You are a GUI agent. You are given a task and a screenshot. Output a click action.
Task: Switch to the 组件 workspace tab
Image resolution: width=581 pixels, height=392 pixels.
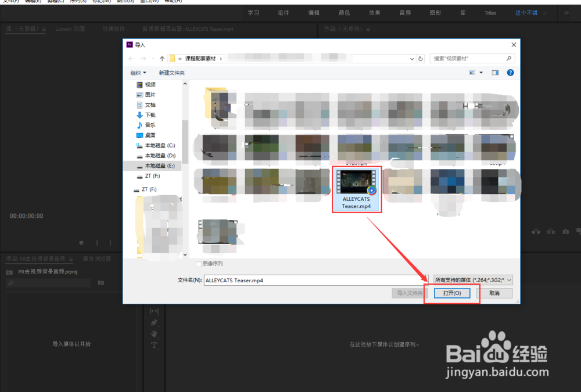284,13
